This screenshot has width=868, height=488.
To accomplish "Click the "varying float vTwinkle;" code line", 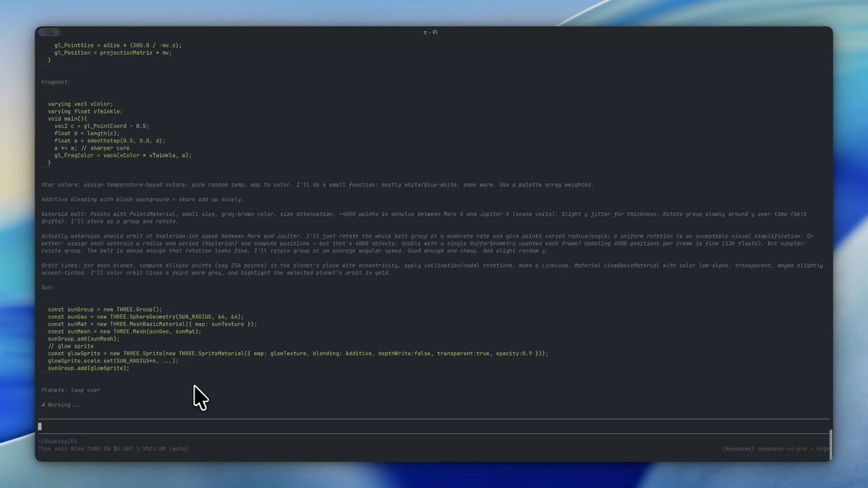I will point(85,111).
